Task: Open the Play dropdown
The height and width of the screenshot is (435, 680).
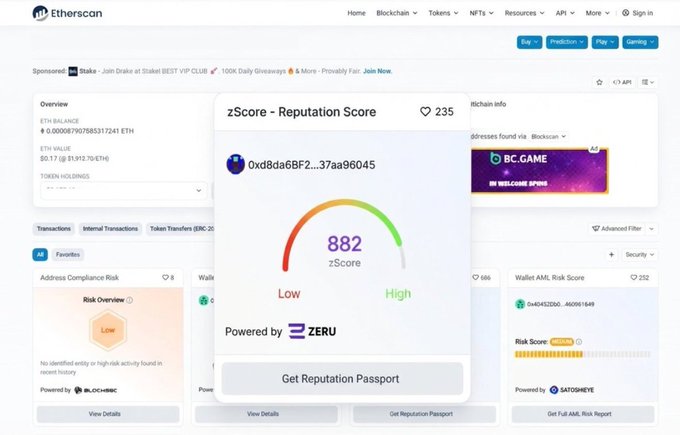Action: [x=605, y=42]
